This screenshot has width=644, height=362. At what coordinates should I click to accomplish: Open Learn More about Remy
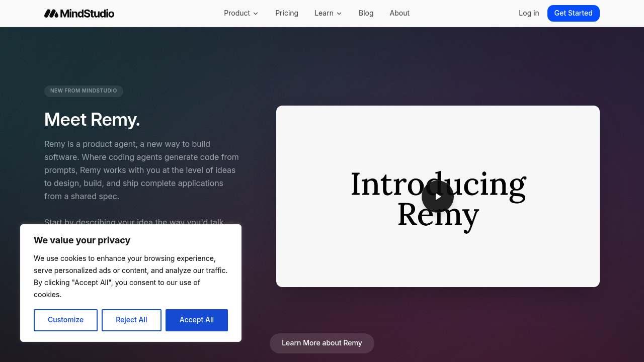pyautogui.click(x=322, y=343)
